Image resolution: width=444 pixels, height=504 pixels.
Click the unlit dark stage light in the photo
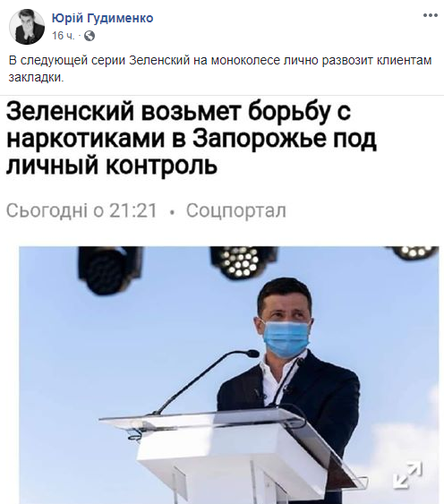pos(109,270)
